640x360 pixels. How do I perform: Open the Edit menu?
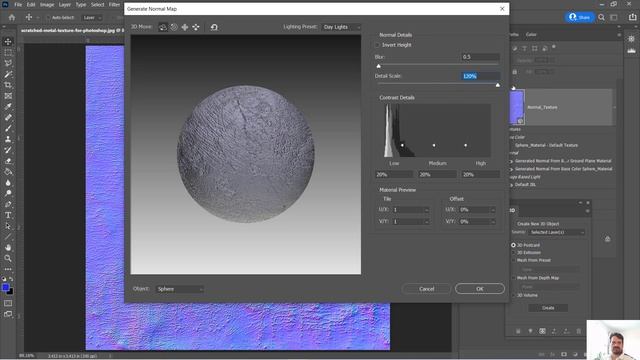(x=31, y=4)
